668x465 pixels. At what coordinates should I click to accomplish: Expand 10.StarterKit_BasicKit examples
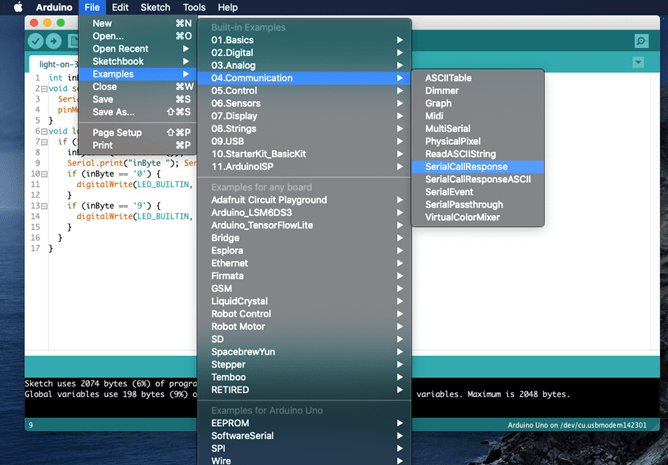pyautogui.click(x=304, y=154)
